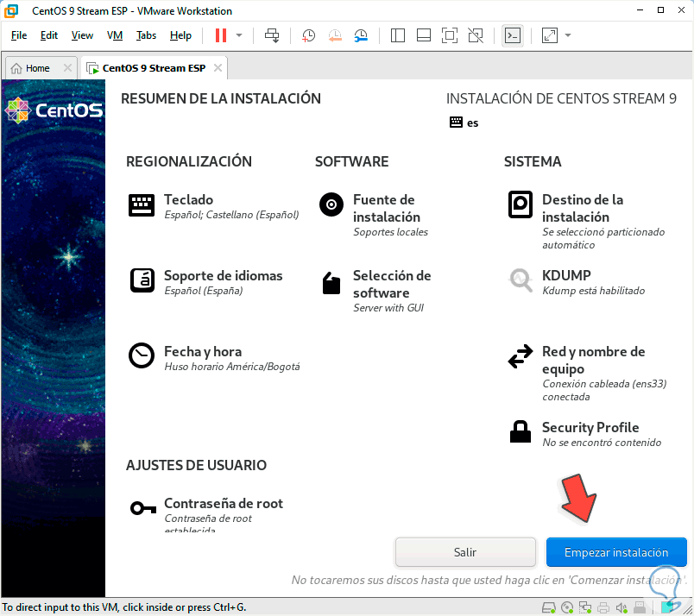Screen dimensions: 694x616
Task: Open the VM menu
Action: point(115,35)
